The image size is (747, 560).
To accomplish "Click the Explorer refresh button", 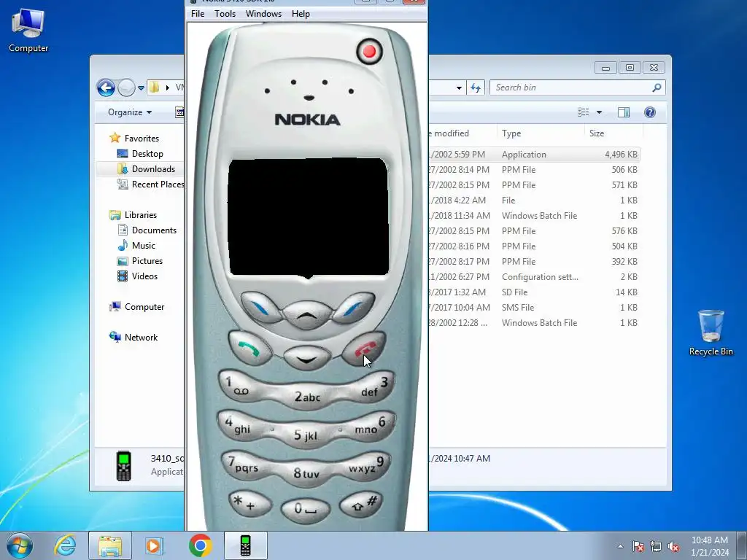I will [476, 88].
